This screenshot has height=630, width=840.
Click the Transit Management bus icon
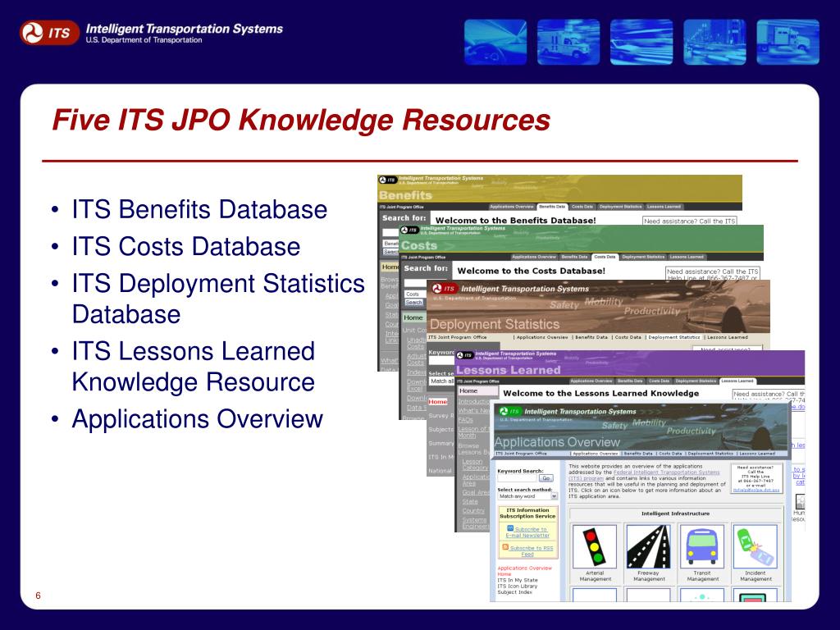pos(702,546)
